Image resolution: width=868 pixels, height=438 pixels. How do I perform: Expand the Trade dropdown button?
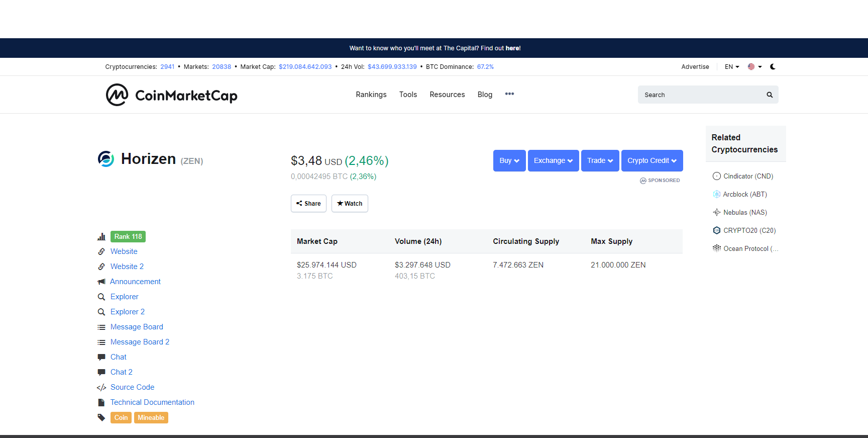[600, 160]
